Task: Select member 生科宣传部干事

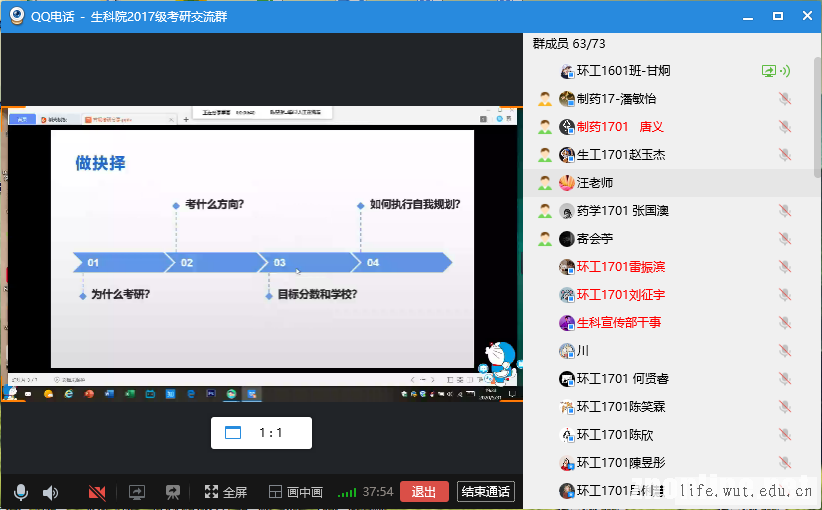Action: (x=618, y=323)
